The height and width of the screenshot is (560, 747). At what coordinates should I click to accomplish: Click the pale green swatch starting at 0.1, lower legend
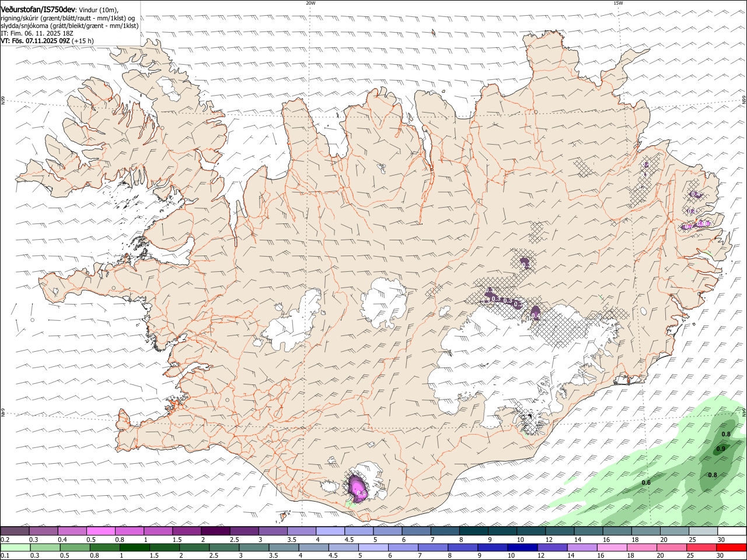[x=15, y=548]
